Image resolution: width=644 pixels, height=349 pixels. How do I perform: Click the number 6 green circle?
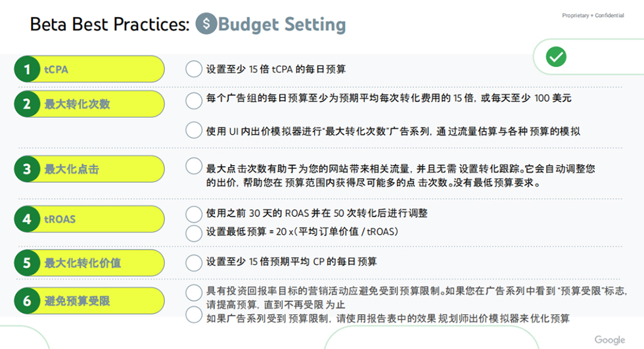(x=27, y=301)
